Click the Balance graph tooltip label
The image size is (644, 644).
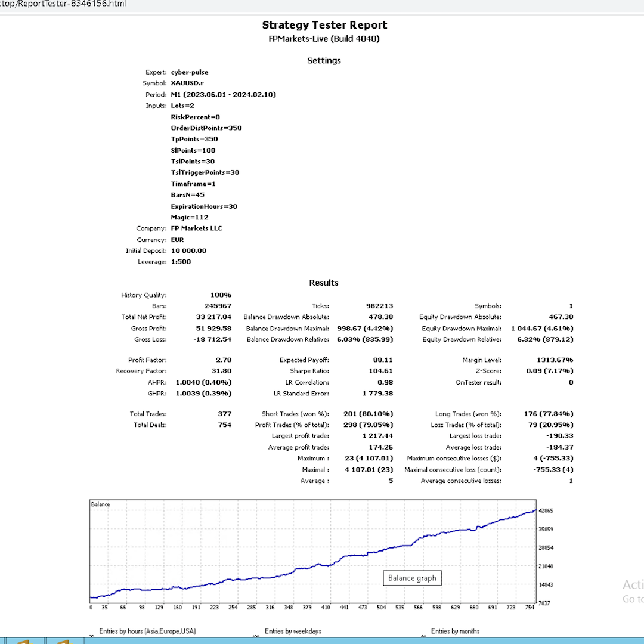(x=412, y=578)
